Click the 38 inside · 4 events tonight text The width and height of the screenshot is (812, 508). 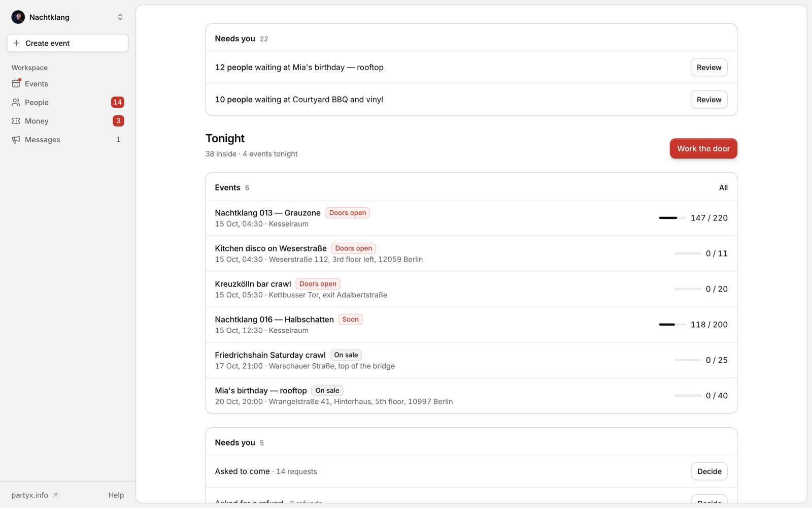coord(251,154)
